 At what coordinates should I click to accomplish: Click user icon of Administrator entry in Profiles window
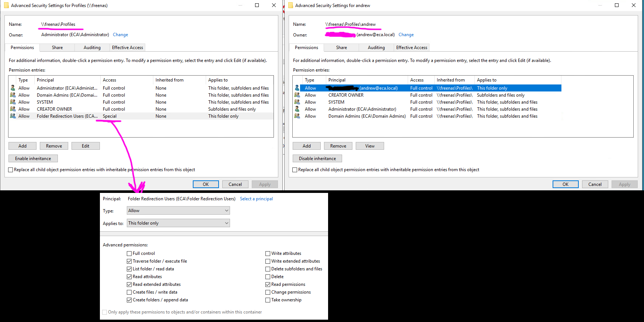(x=13, y=88)
